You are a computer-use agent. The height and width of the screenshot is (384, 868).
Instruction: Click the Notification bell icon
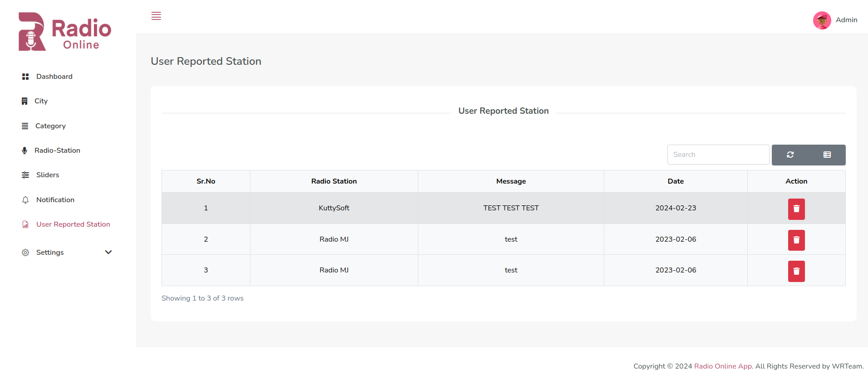[x=25, y=200]
